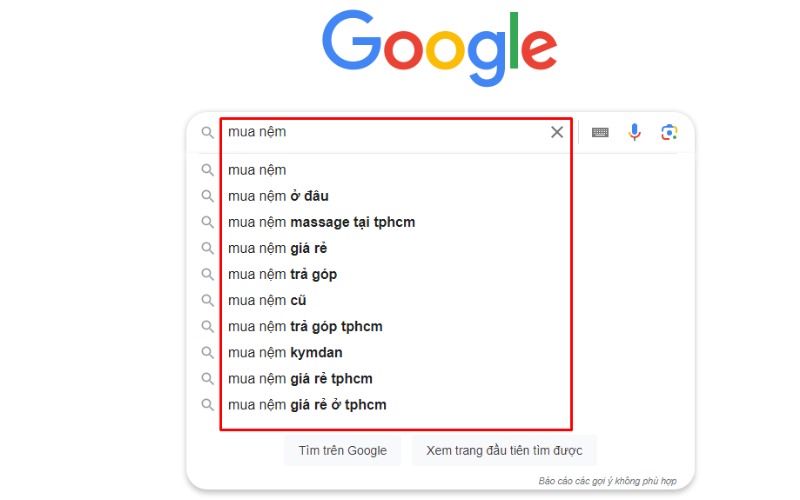The height and width of the screenshot is (500, 800).
Task: Clear the search box with the X icon
Action: 557,132
